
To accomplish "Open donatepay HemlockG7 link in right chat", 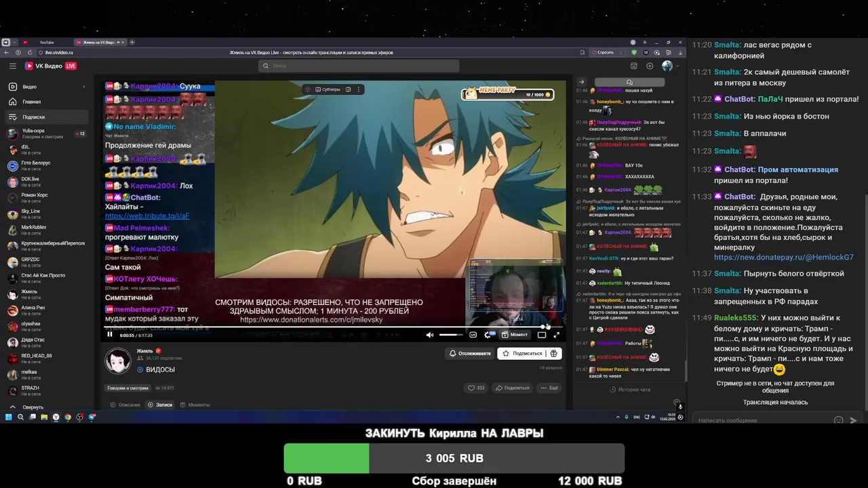I will coord(783,258).
